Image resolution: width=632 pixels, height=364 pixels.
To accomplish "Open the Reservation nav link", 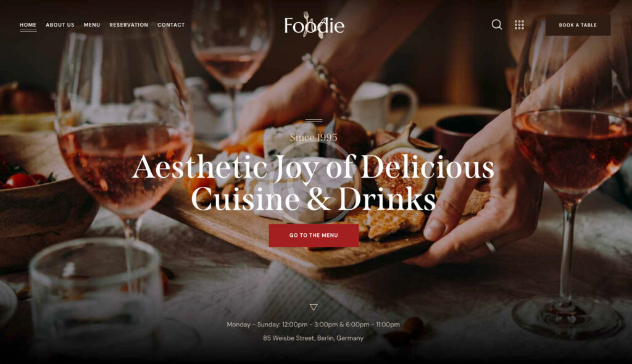I will point(128,25).
